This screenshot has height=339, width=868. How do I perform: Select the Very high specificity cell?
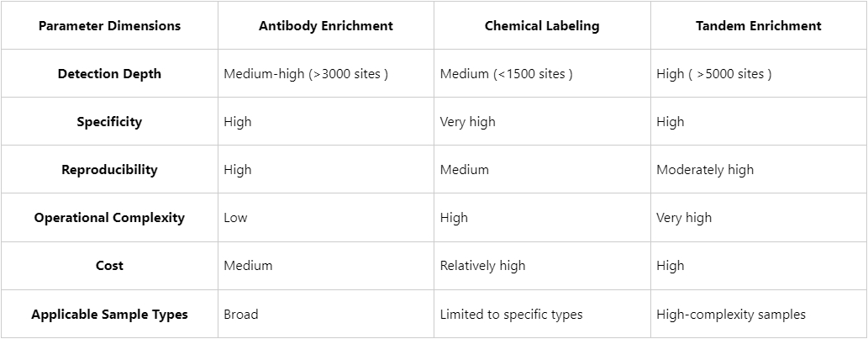tap(468, 121)
